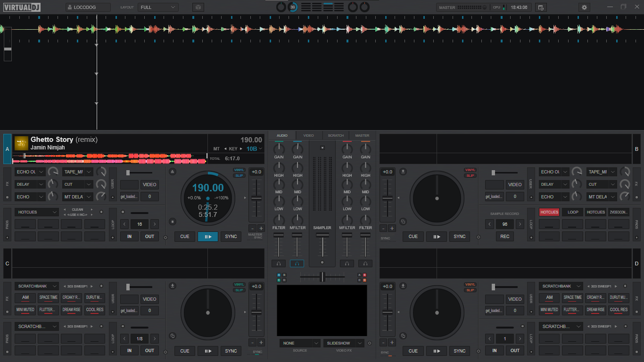Click the previous key arrow beside KEY
Image resolution: width=644 pixels, height=362 pixels.
225,149
